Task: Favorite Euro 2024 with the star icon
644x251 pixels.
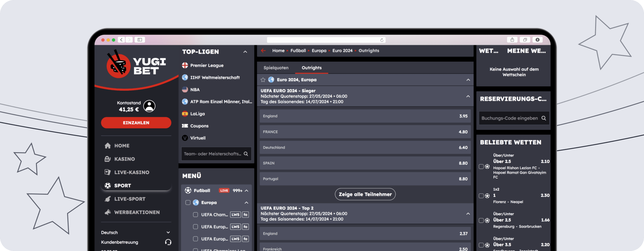Action: click(x=263, y=80)
